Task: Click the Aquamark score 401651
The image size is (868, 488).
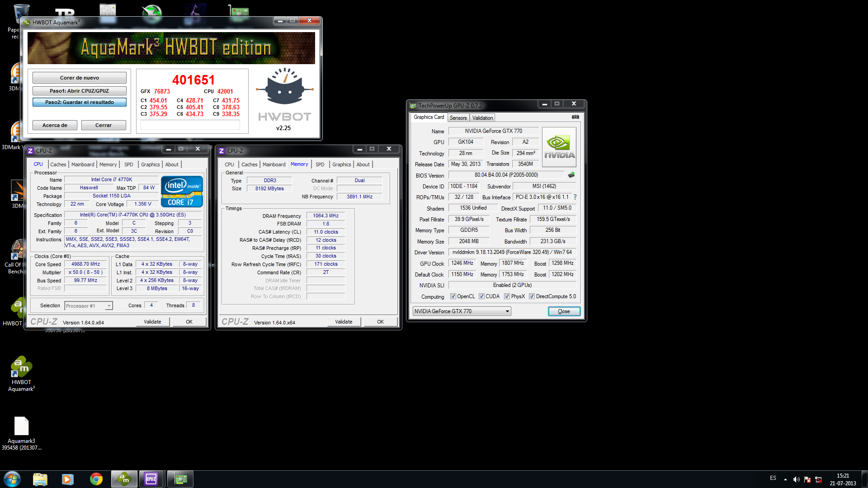Action: [x=193, y=80]
